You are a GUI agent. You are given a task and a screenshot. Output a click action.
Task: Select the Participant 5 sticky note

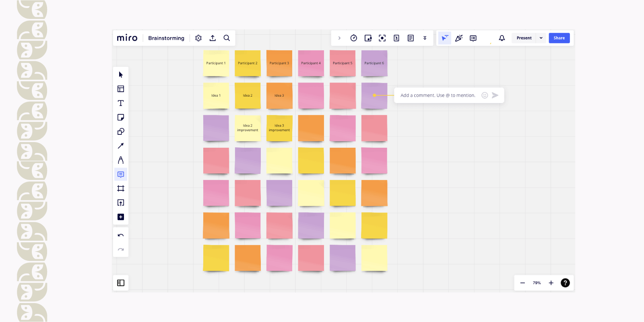pyautogui.click(x=343, y=63)
